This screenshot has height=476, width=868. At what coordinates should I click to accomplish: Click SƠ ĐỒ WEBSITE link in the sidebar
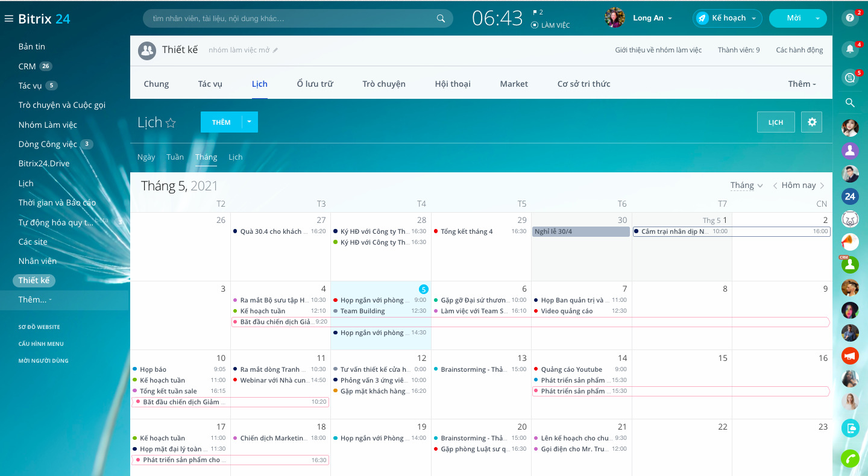click(39, 327)
